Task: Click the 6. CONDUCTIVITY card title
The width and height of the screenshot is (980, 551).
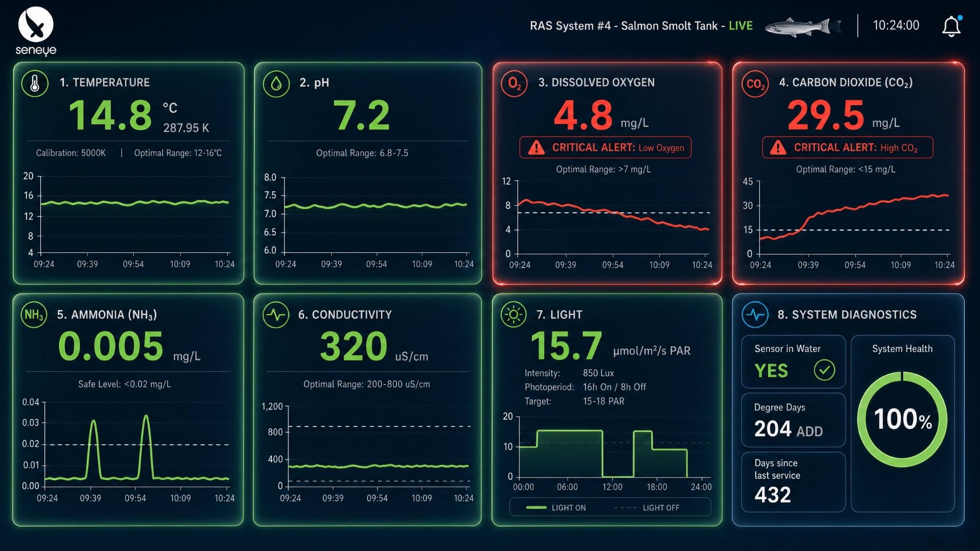Action: pos(345,315)
